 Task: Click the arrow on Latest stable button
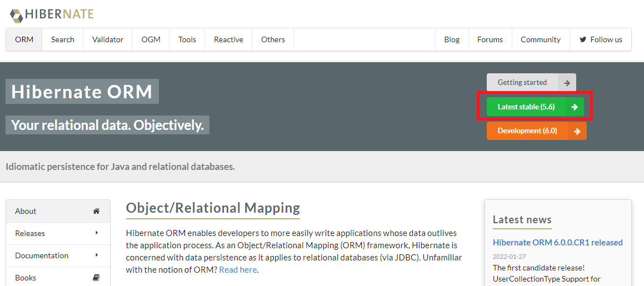[575, 107]
